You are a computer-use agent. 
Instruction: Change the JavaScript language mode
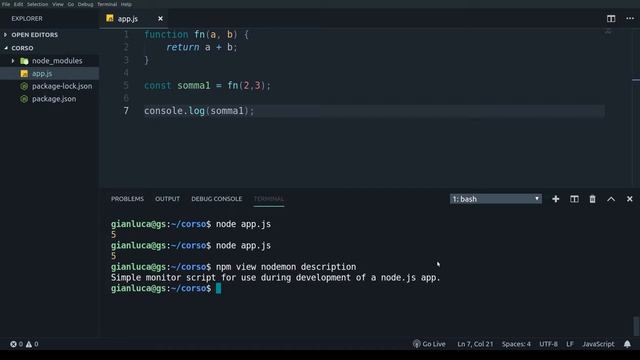[x=598, y=344]
